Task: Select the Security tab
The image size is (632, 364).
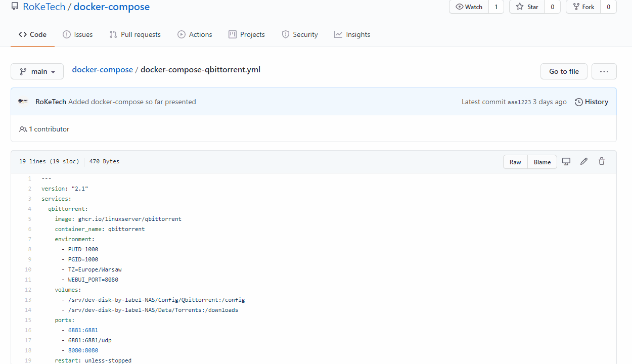Action: [300, 34]
